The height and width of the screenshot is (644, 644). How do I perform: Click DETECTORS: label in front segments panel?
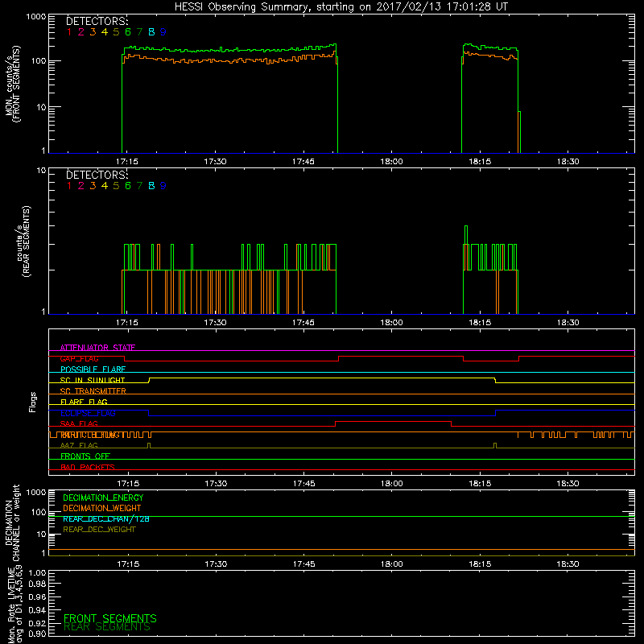(97, 21)
